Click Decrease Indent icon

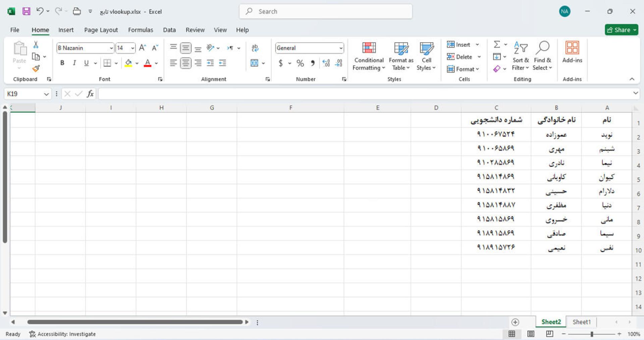(x=210, y=63)
